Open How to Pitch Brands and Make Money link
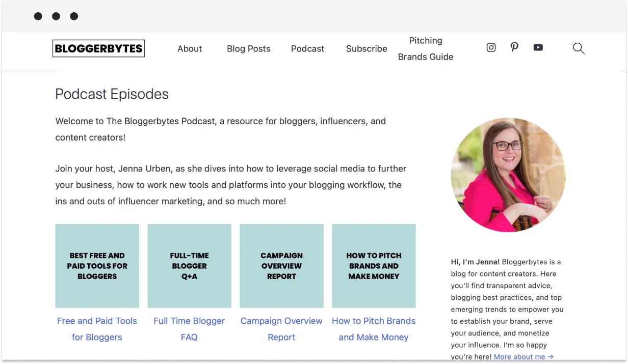This screenshot has width=628, height=364. coord(374,329)
